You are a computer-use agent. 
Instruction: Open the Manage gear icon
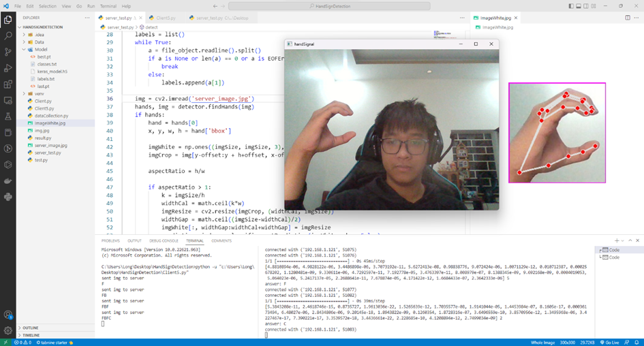click(x=7, y=330)
